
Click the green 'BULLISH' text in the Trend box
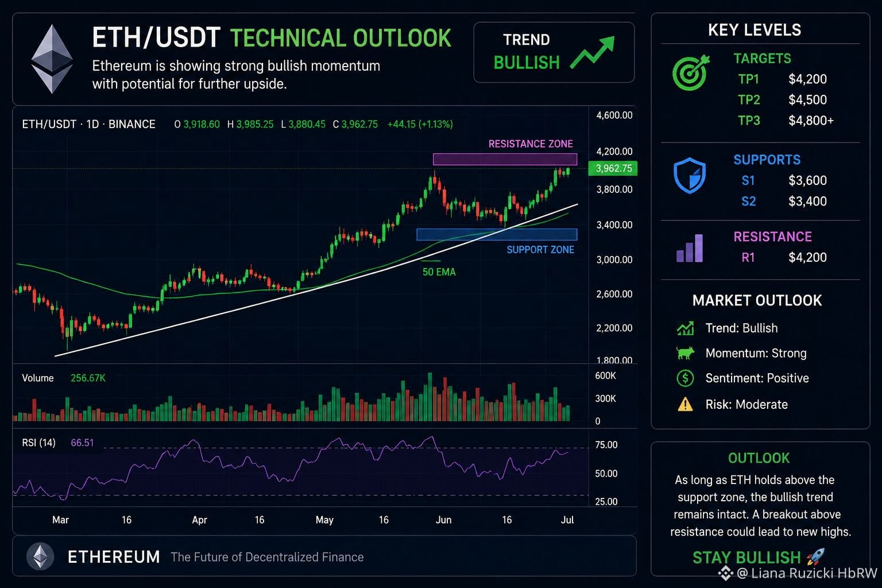pyautogui.click(x=527, y=62)
